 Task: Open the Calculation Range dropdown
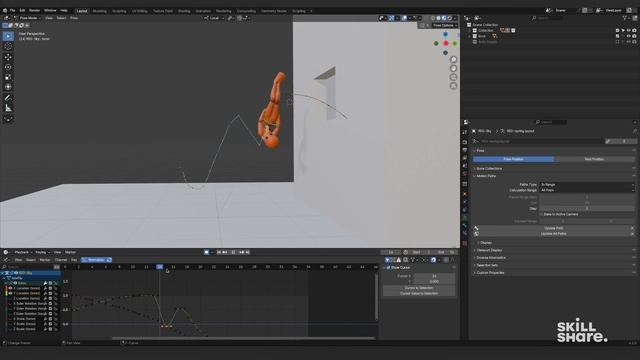[587, 190]
